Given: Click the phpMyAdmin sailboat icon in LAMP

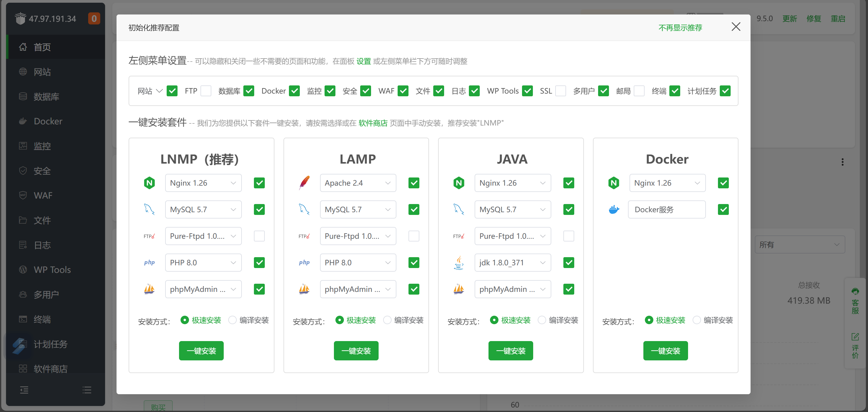Looking at the screenshot, I should click(304, 289).
